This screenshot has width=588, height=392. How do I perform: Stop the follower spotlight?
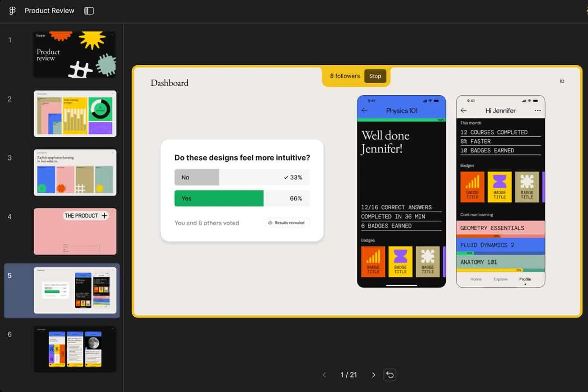pyautogui.click(x=375, y=76)
